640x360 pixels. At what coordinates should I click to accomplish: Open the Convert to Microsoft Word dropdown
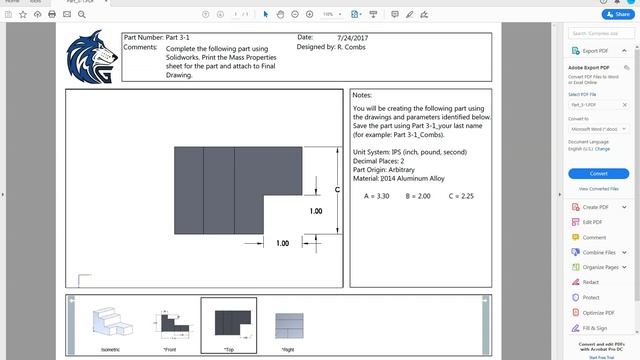coord(598,129)
